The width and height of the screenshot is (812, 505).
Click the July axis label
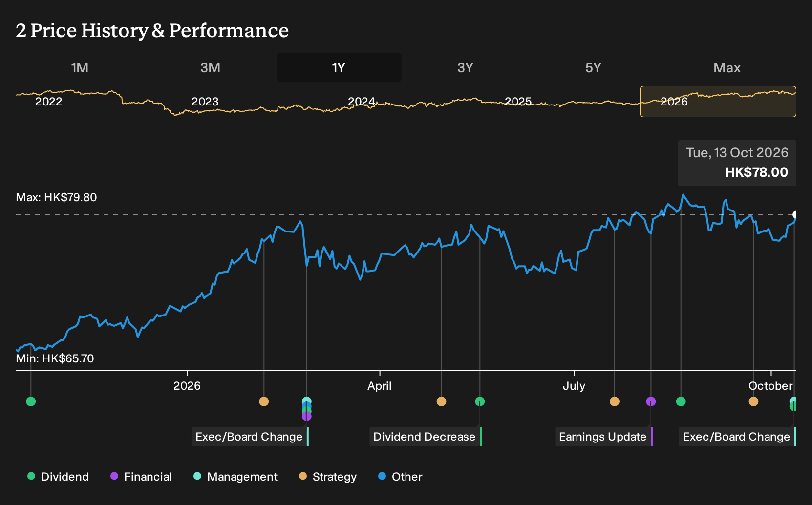[x=574, y=386]
